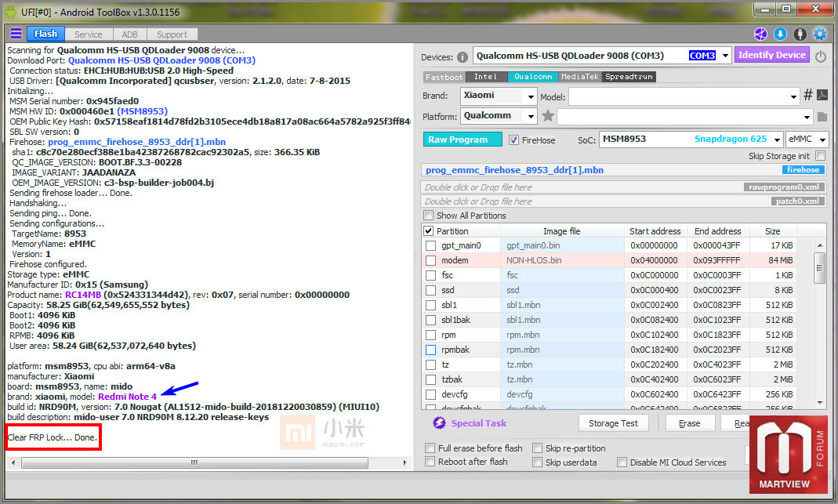
Task: Expand the Devices COM port dropdown
Action: coord(725,56)
